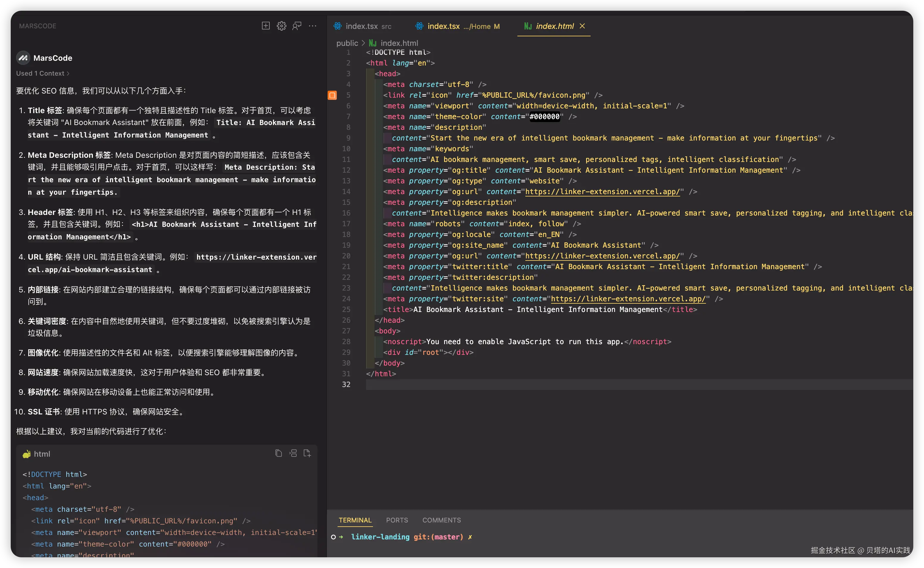
Task: Click the React icon on the index.tsx tab
Action: pos(337,26)
